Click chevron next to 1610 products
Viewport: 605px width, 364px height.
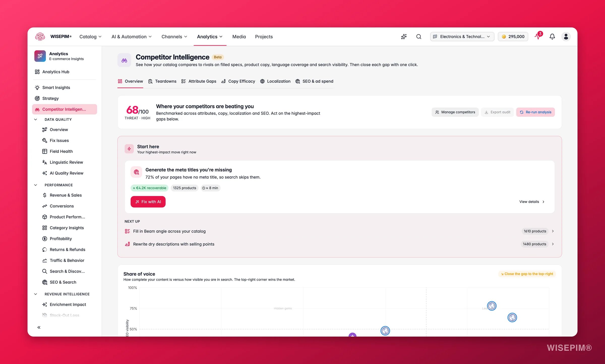(553, 231)
